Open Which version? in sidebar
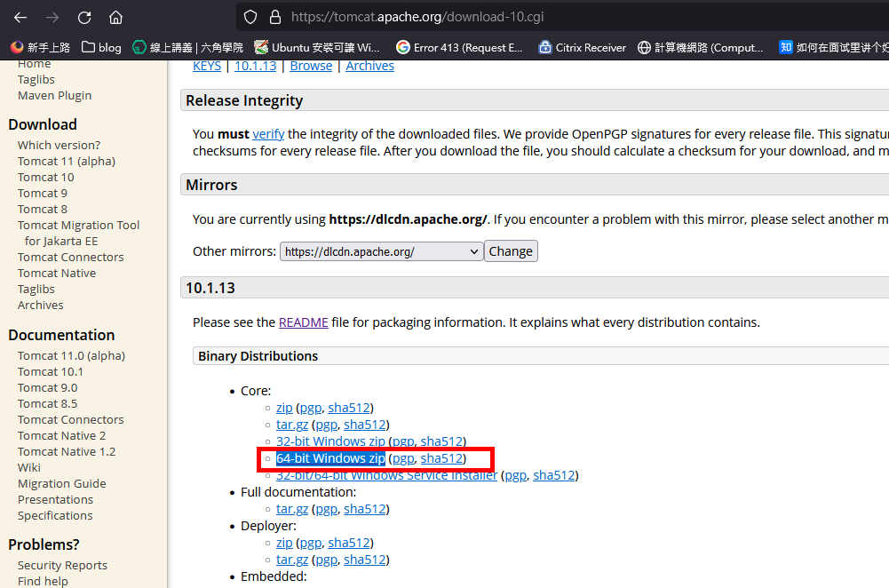Screen dimensions: 889x588 point(59,145)
